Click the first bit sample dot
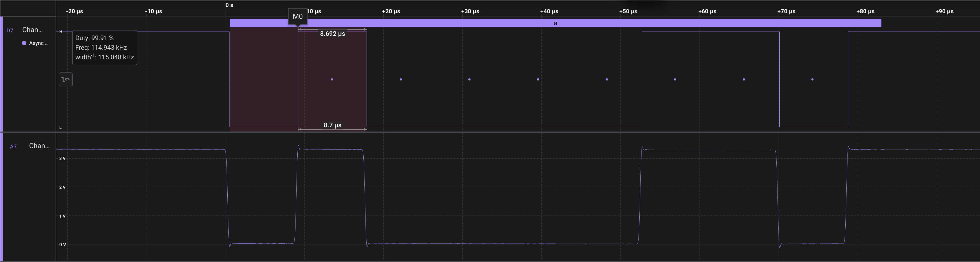 [332, 79]
